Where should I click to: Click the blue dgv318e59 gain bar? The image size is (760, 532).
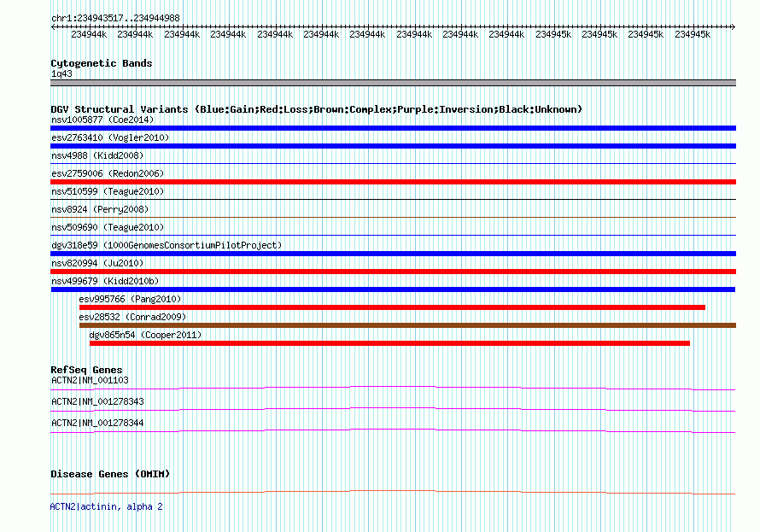tap(393, 254)
